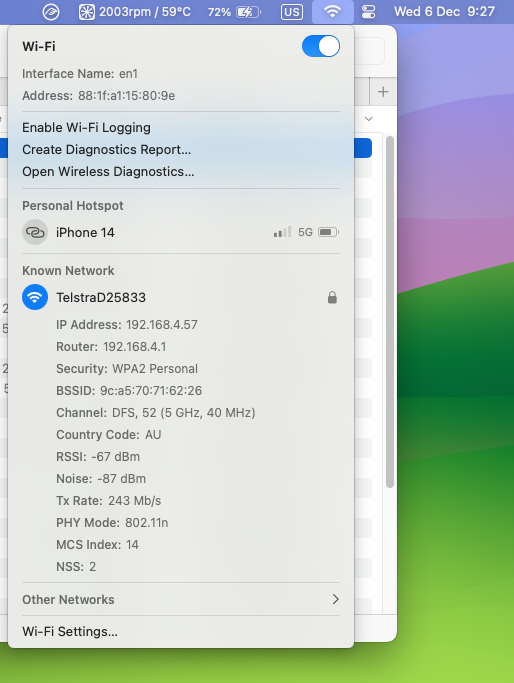Image resolution: width=514 pixels, height=683 pixels.
Task: Click the Channel DFS, 52 line
Action: 156,413
